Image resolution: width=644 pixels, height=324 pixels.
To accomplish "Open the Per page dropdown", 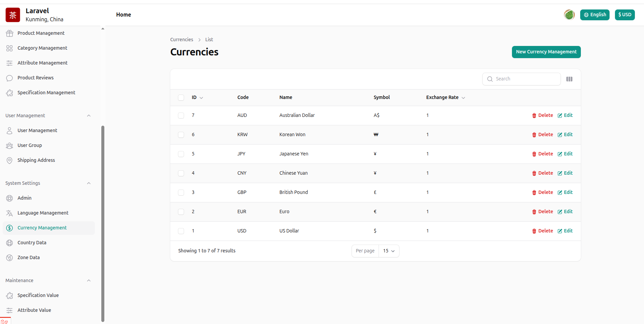I will pos(389,251).
